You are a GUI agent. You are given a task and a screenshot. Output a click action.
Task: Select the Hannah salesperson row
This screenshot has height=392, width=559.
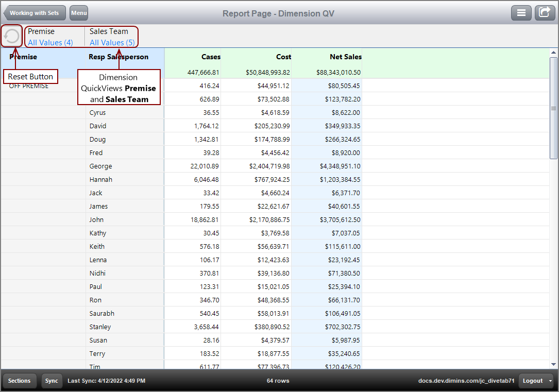(100, 180)
